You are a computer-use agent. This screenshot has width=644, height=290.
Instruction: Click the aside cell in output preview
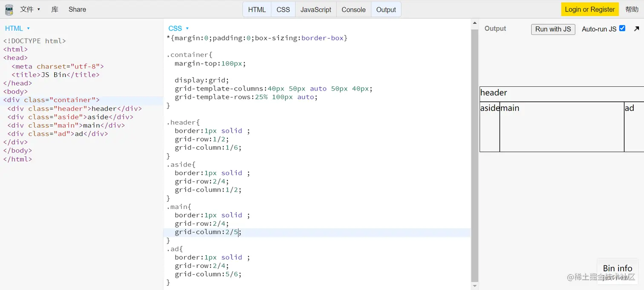pos(490,127)
